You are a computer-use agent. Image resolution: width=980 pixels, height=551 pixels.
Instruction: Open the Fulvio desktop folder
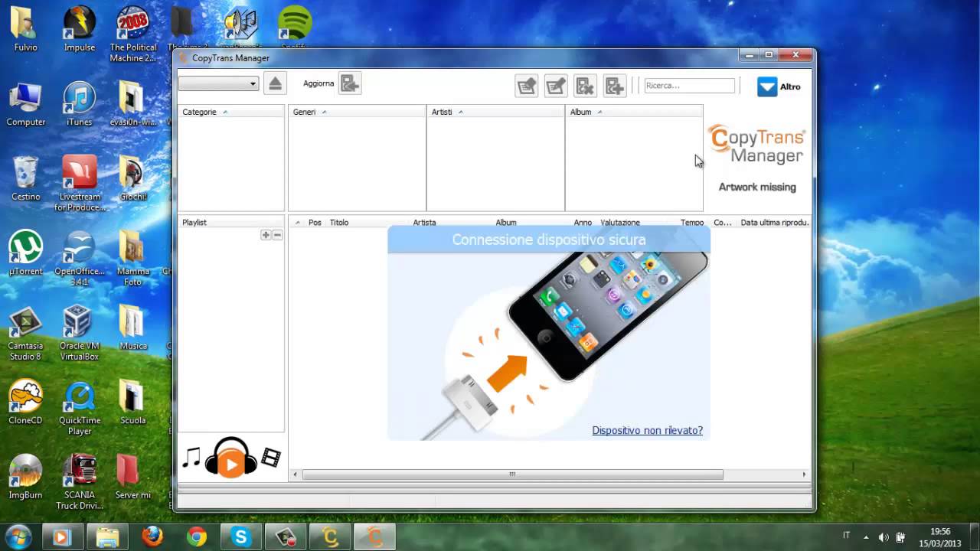25,28
